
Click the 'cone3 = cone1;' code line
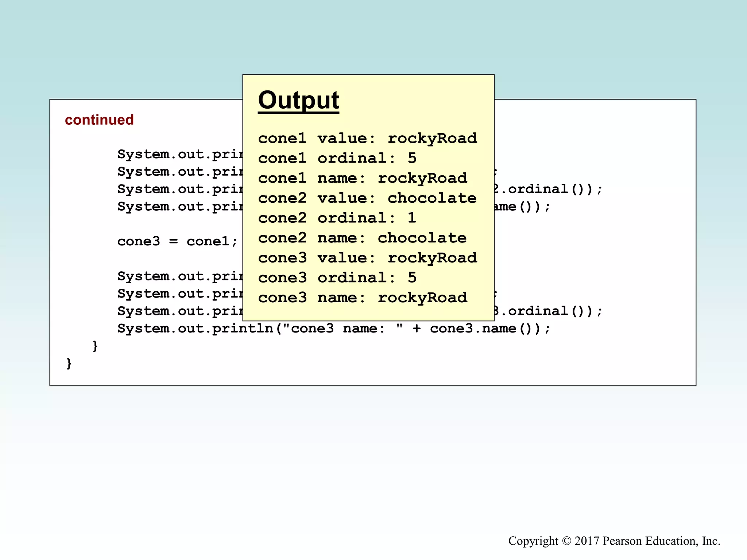click(x=177, y=241)
